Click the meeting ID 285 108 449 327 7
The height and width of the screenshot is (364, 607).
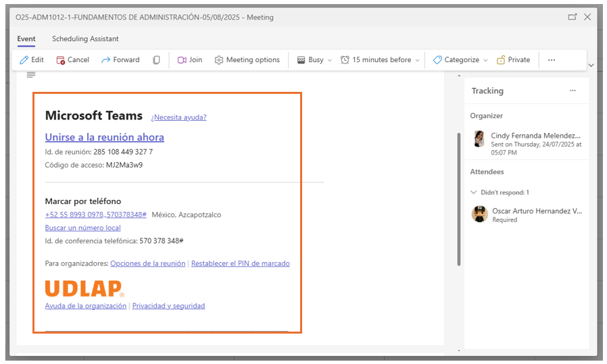coord(123,152)
